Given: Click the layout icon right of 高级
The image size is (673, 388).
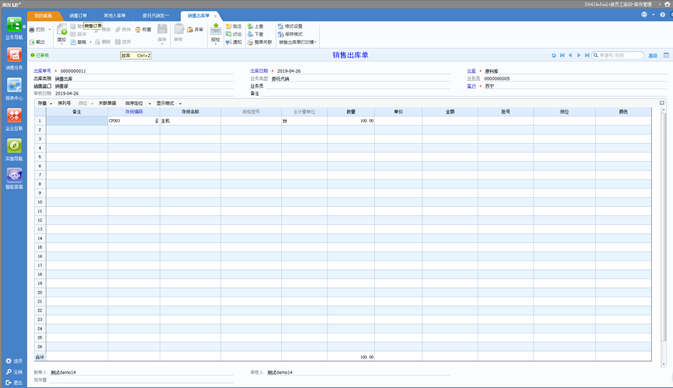Looking at the screenshot, I should click(x=666, y=55).
